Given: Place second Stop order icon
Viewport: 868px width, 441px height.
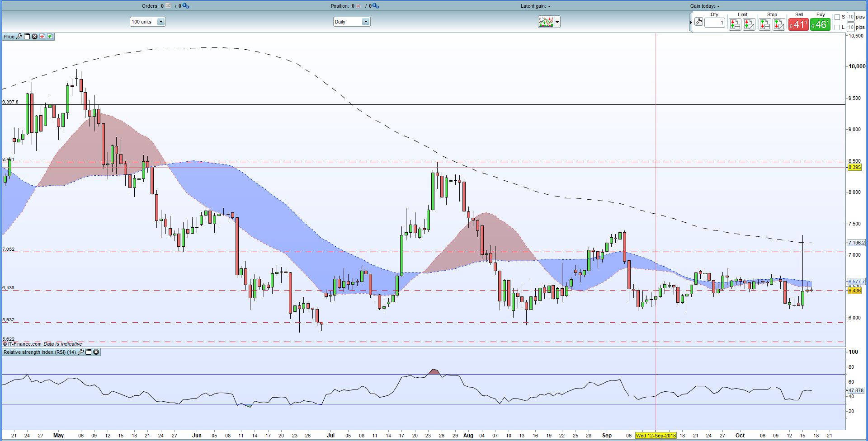Looking at the screenshot, I should pos(779,24).
